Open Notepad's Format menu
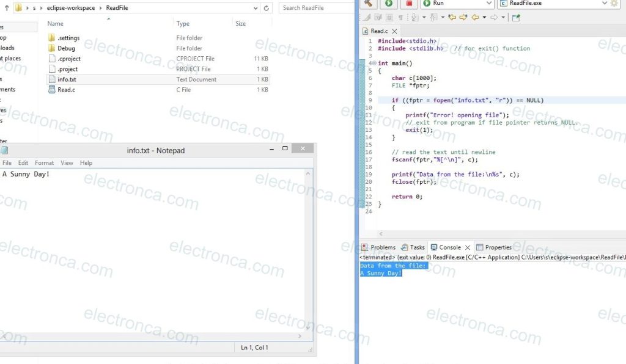Screen dimensions: 626x364 (x=44, y=163)
